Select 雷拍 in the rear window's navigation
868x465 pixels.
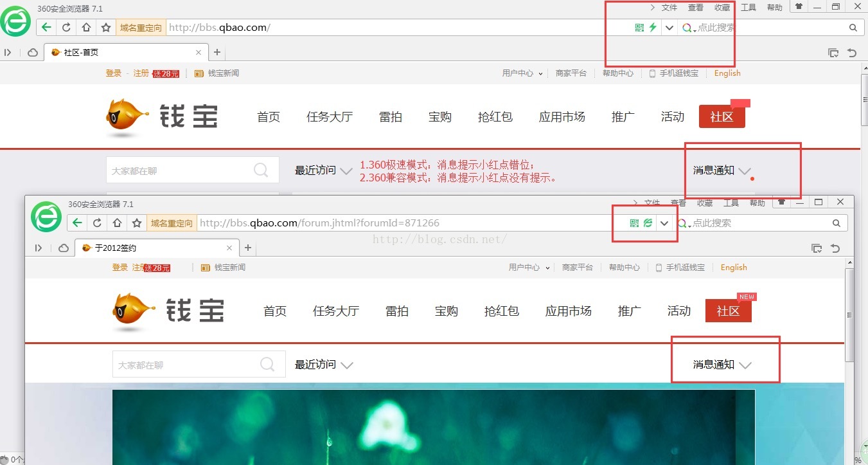click(x=391, y=117)
